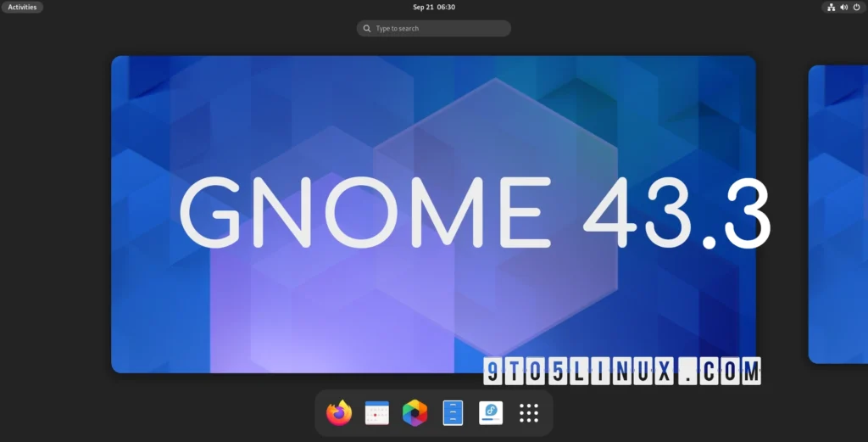Open the Sep 21 06:30 clock menu
Image resolution: width=868 pixels, height=442 pixels.
coord(434,7)
